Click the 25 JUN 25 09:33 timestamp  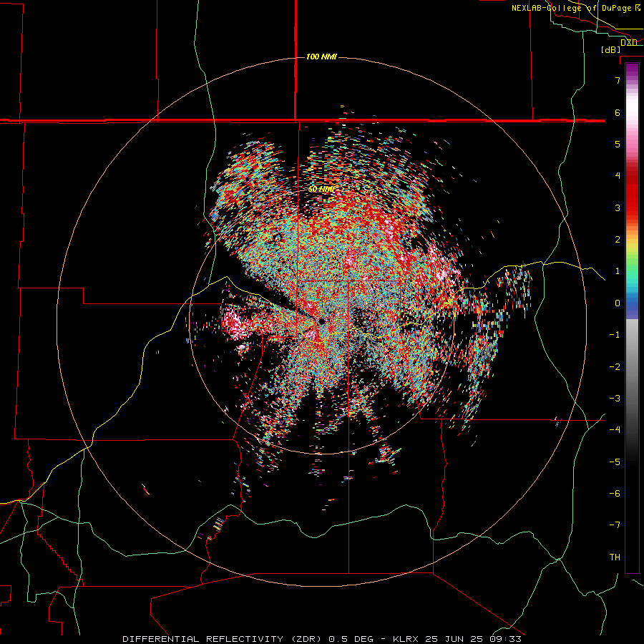pyautogui.click(x=474, y=639)
